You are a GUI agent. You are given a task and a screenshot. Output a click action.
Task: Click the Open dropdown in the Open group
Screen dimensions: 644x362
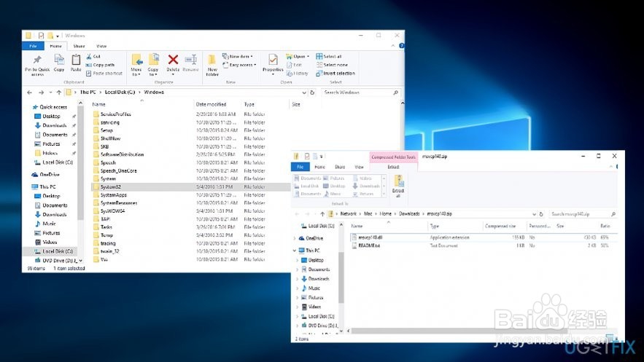[x=298, y=56]
